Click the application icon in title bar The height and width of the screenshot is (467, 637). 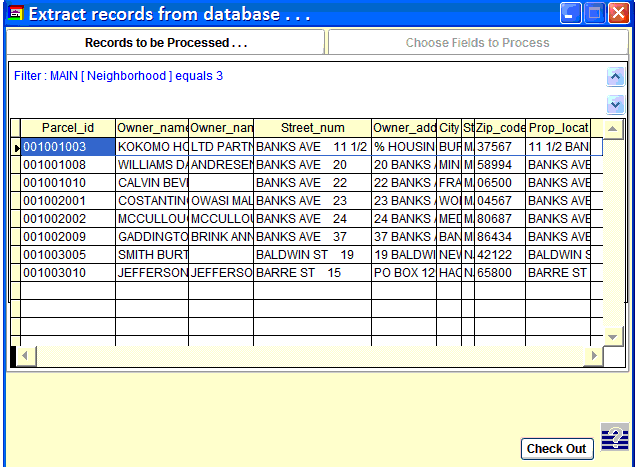click(13, 13)
